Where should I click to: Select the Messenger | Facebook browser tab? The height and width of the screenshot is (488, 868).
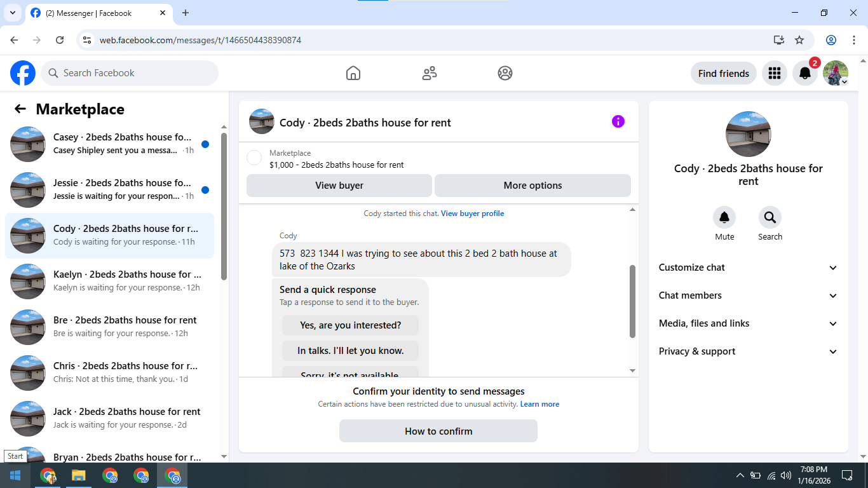[x=99, y=13]
